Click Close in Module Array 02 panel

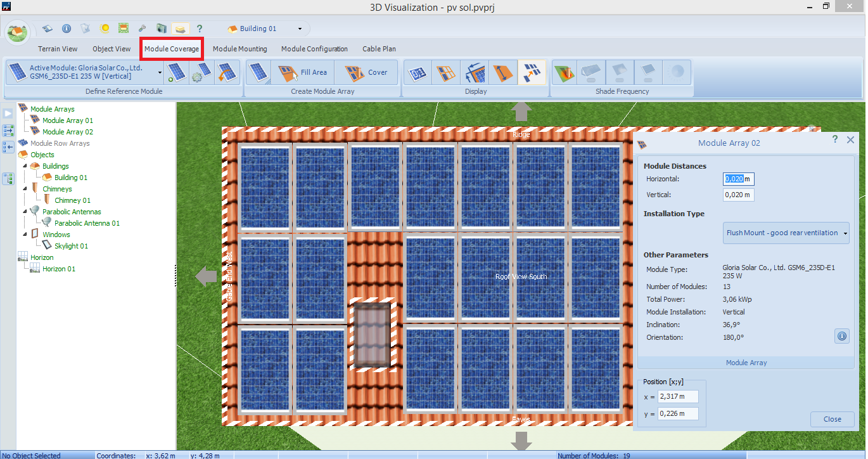click(x=832, y=419)
